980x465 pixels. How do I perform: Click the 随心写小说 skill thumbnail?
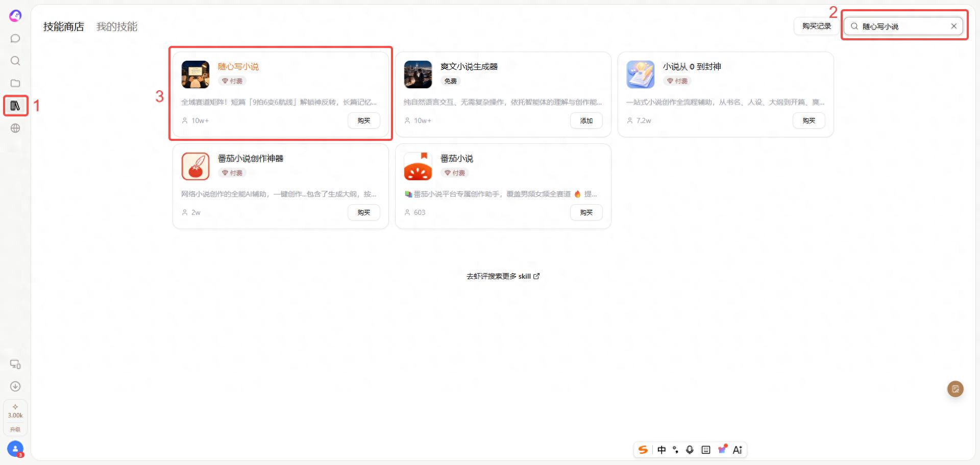coord(195,75)
